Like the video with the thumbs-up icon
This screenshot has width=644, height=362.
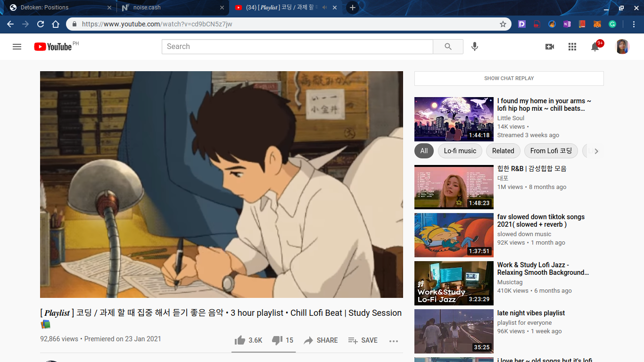(x=240, y=340)
